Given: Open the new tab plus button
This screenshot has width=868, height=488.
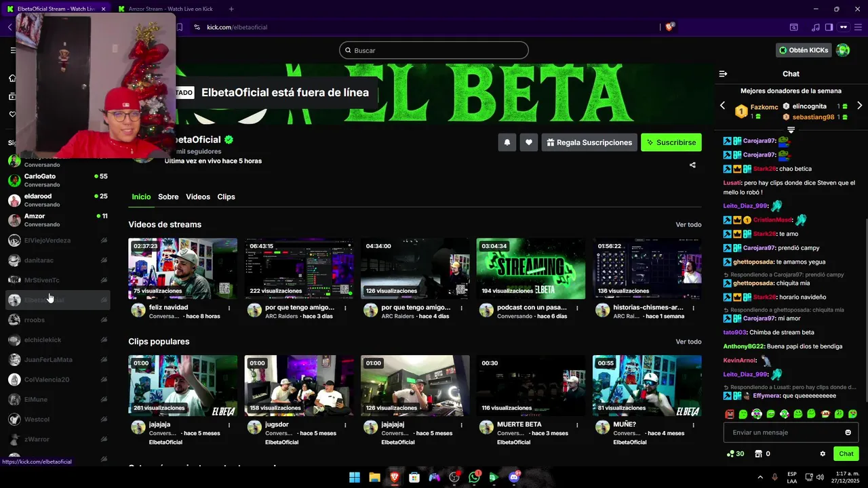Looking at the screenshot, I should [x=231, y=9].
